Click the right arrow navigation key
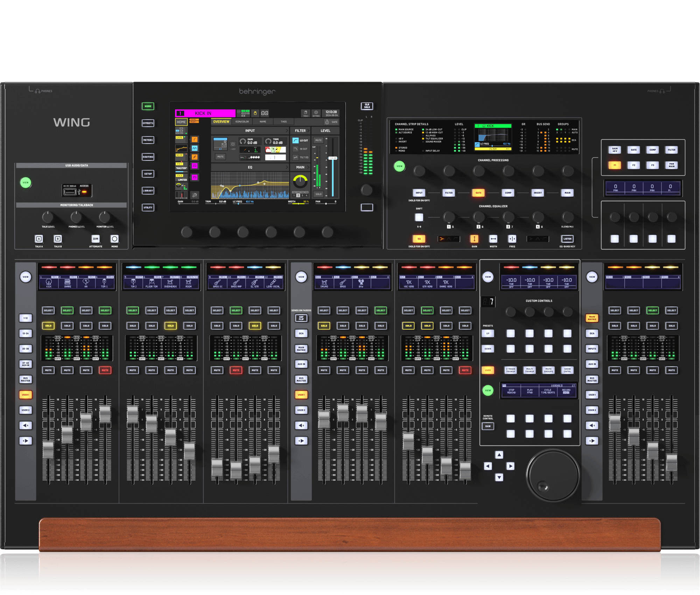The image size is (700, 595). pos(510,466)
